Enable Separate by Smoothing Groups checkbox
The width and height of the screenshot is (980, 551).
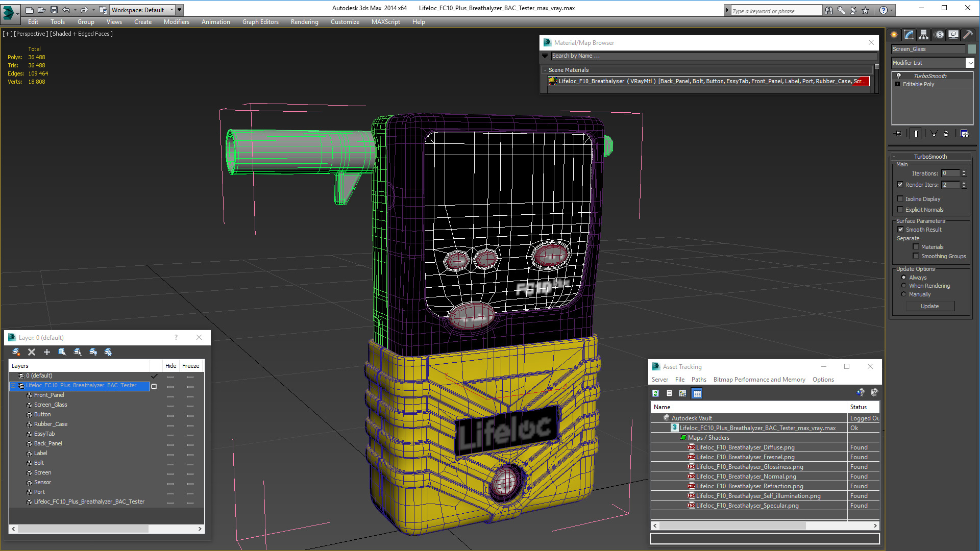916,256
